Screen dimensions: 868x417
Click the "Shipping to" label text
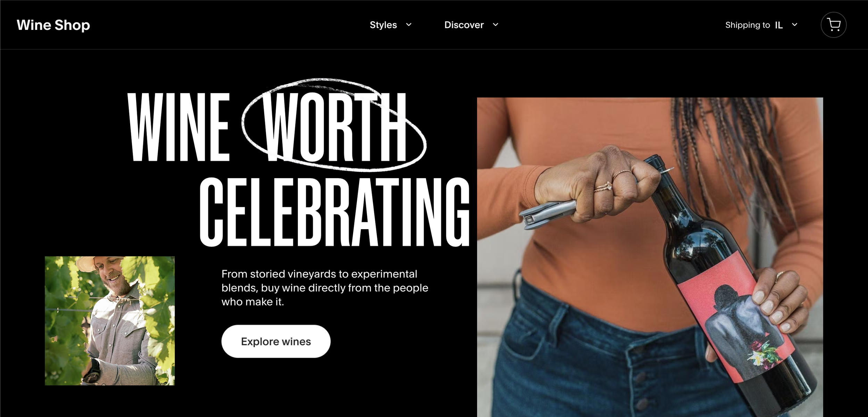point(748,25)
